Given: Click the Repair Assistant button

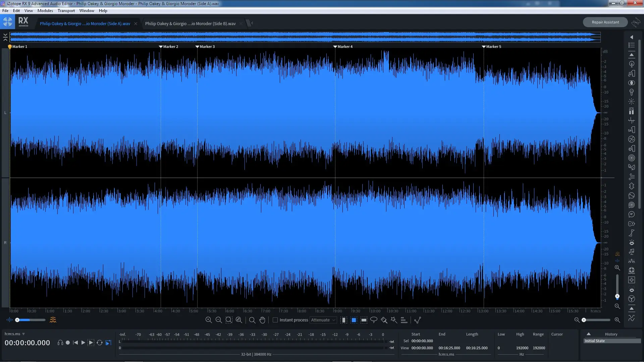Looking at the screenshot, I should coord(605,22).
